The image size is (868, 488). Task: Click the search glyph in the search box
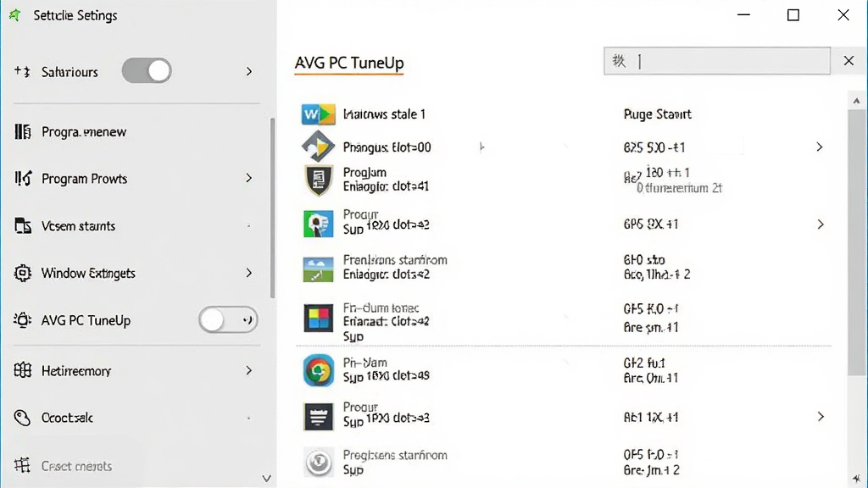coord(619,61)
